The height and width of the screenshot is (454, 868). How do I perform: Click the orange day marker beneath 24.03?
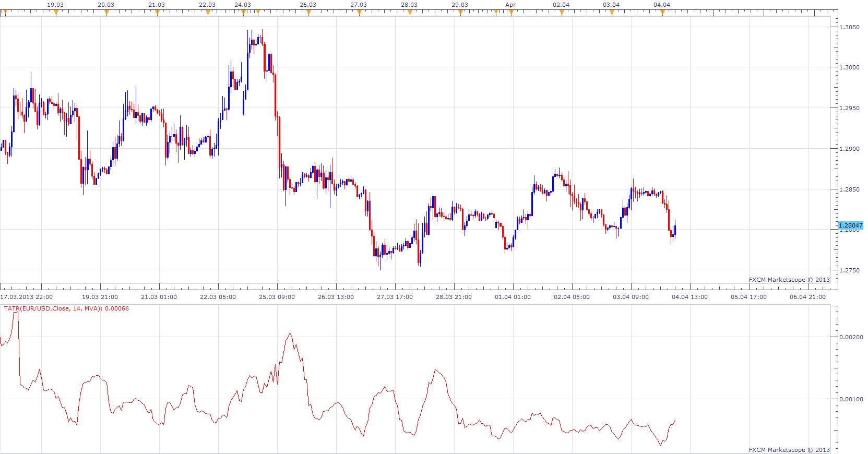[x=243, y=13]
